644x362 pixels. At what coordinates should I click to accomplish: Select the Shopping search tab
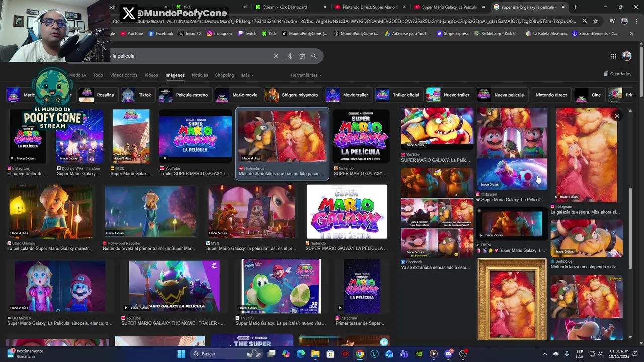coord(224,75)
